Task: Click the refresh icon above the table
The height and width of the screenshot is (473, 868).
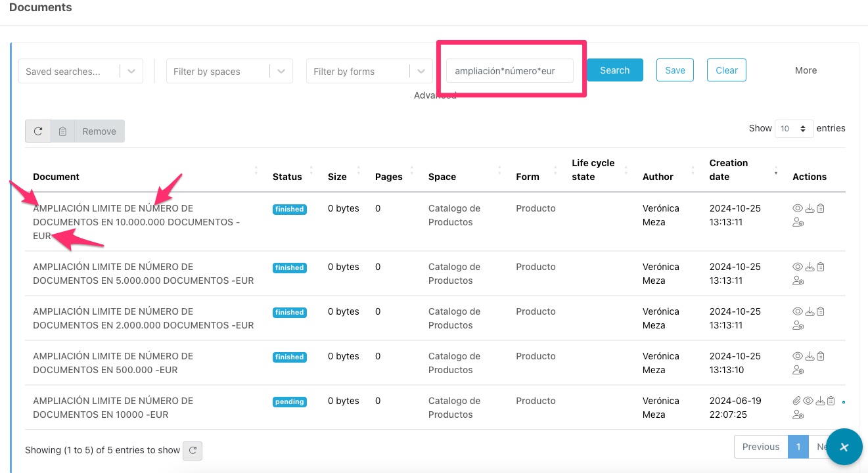Action: pos(38,131)
